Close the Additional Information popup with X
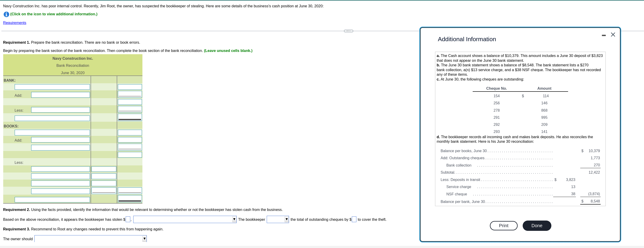 click(613, 35)
